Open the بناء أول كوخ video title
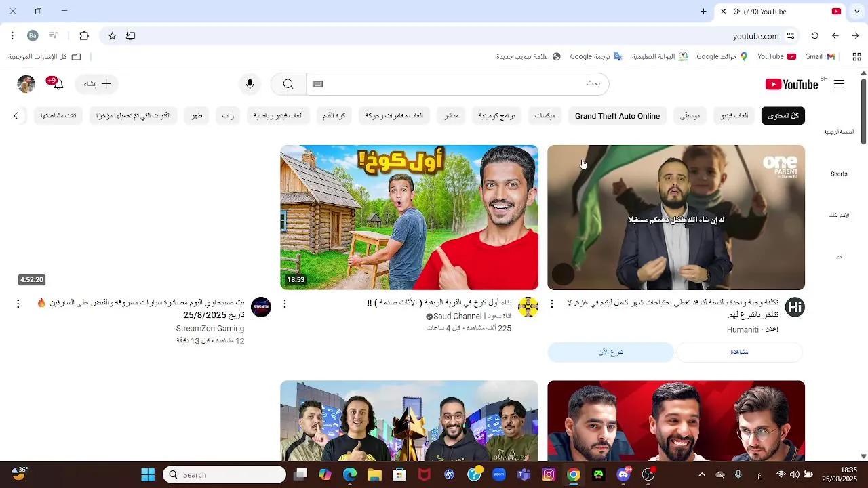 pos(439,302)
